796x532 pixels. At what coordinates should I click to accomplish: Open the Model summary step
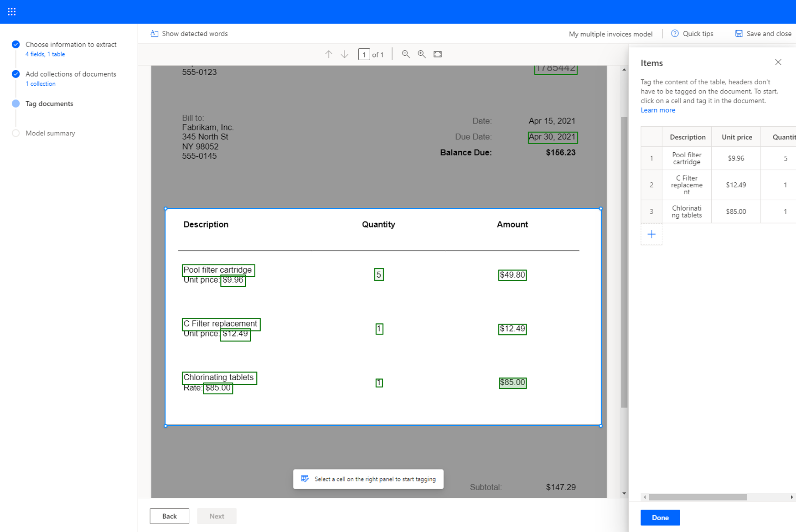[x=50, y=133]
